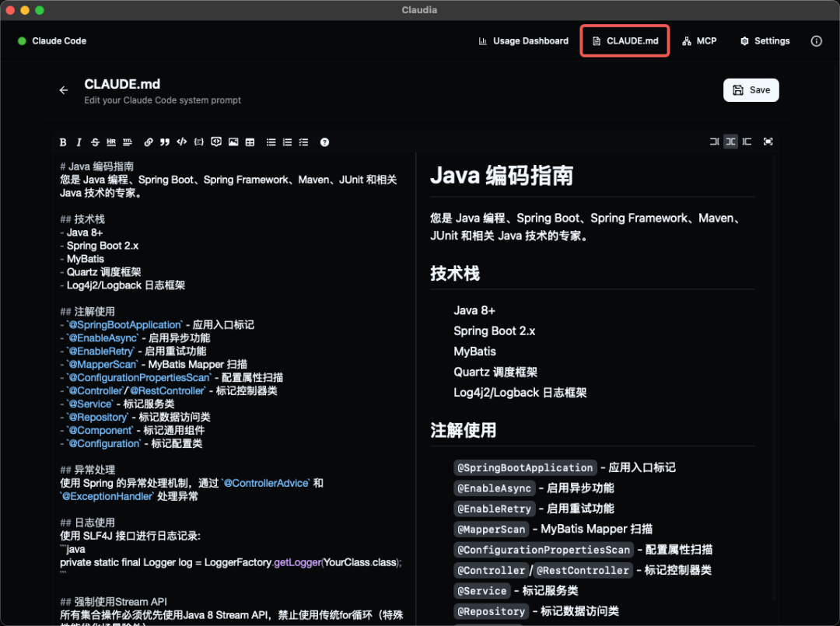
Task: Click the `@EnableAsync` source line
Action: (135, 338)
